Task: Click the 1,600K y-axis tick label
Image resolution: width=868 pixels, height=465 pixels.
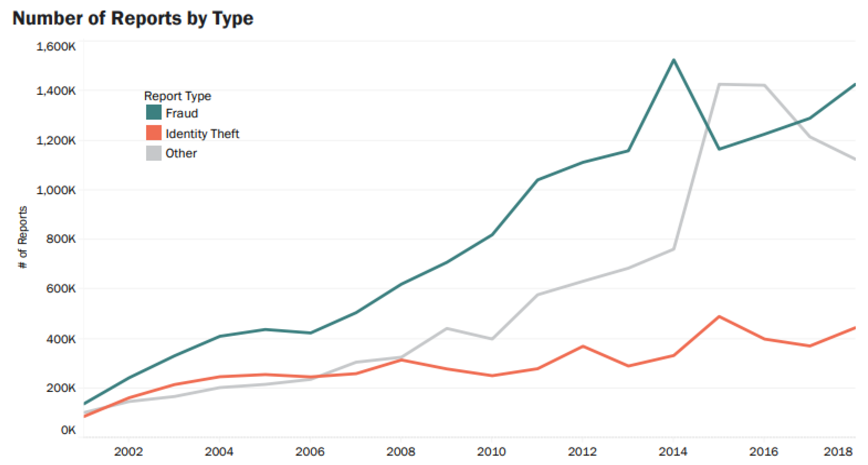Action: coord(56,47)
